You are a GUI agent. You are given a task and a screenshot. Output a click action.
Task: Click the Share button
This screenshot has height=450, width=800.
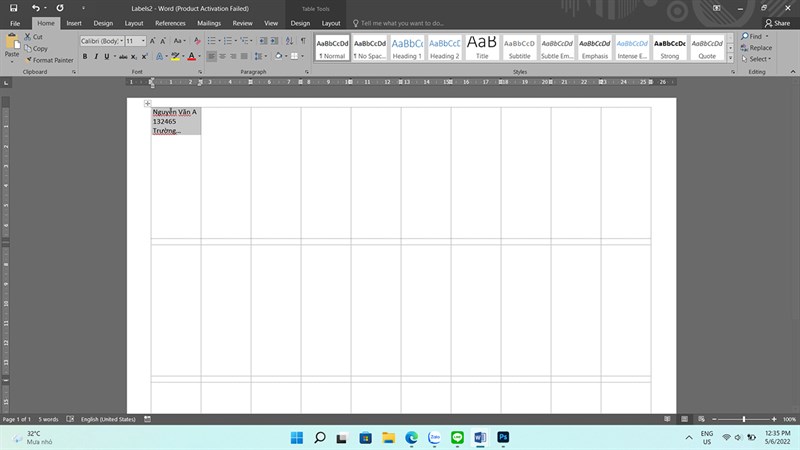775,23
